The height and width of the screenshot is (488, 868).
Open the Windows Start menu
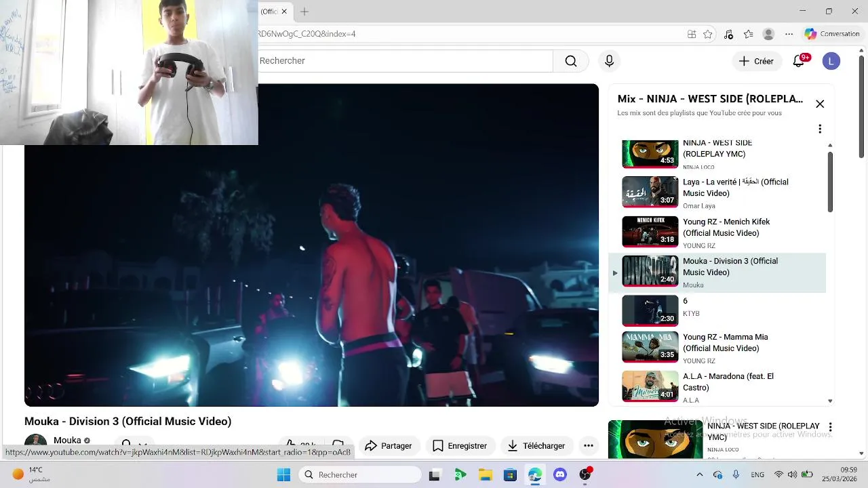283,475
